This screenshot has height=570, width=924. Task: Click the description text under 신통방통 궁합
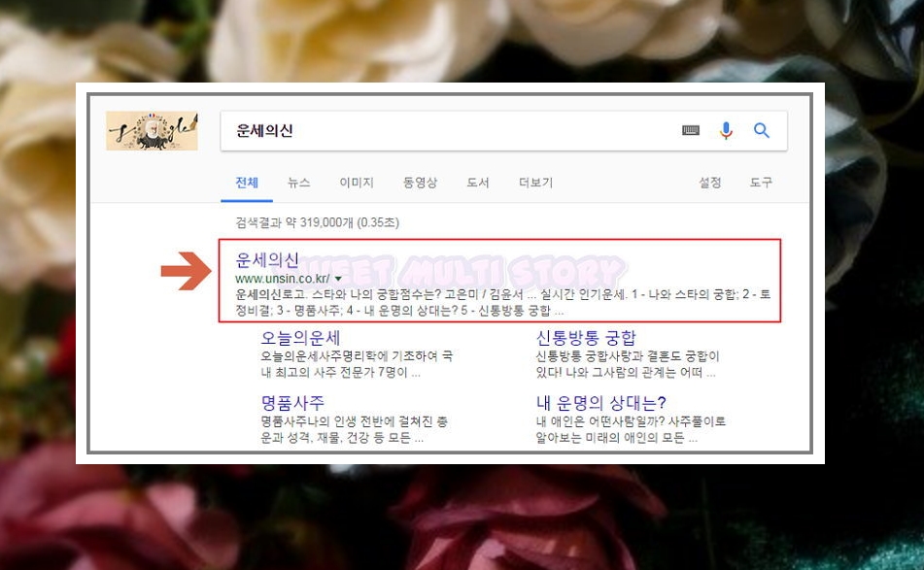[x=628, y=364]
